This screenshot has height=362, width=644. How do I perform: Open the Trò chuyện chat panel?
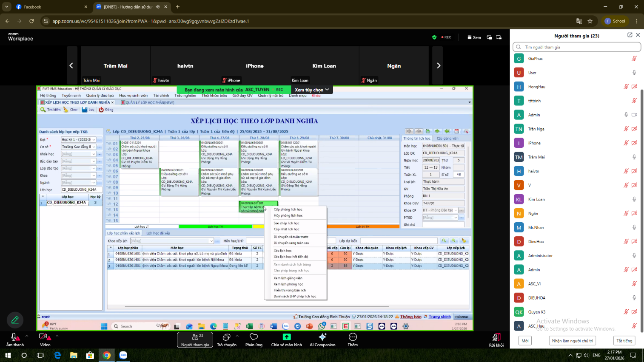(226, 339)
